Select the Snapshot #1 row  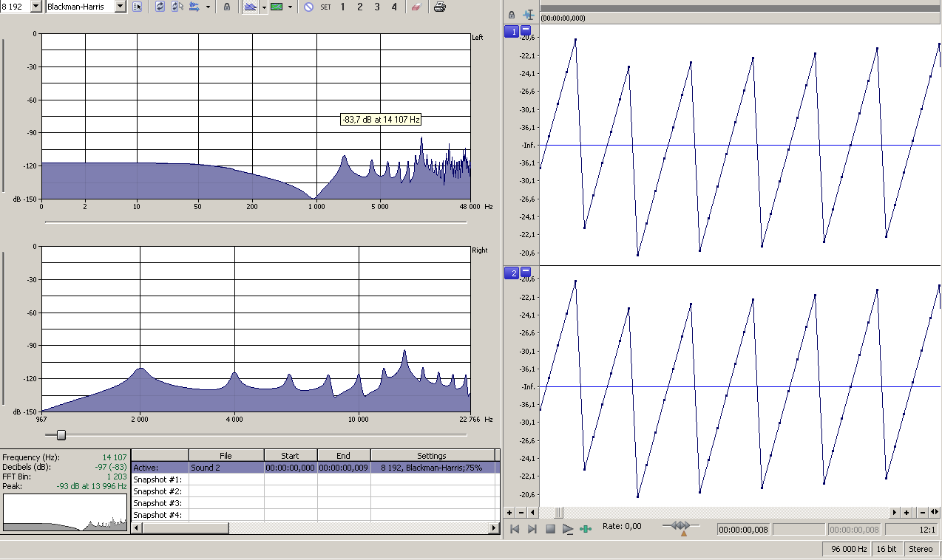[157, 479]
